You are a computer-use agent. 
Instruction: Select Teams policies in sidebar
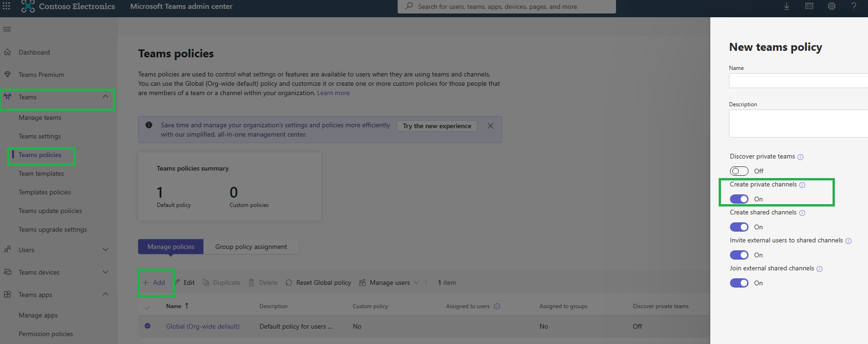coord(40,155)
